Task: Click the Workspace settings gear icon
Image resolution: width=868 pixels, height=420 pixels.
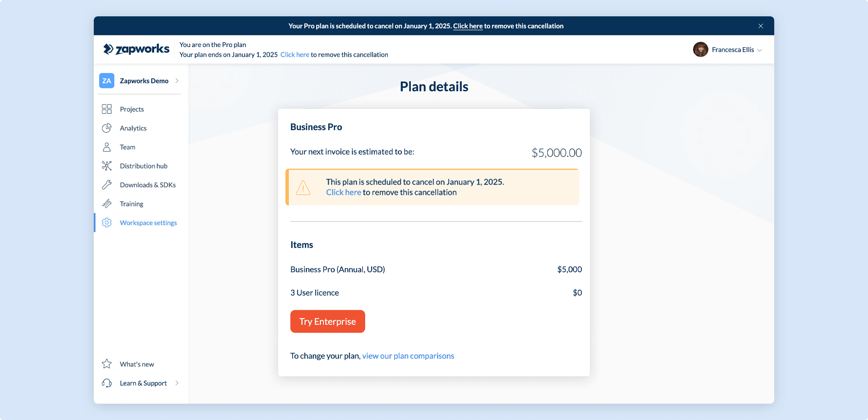Action: (106, 223)
